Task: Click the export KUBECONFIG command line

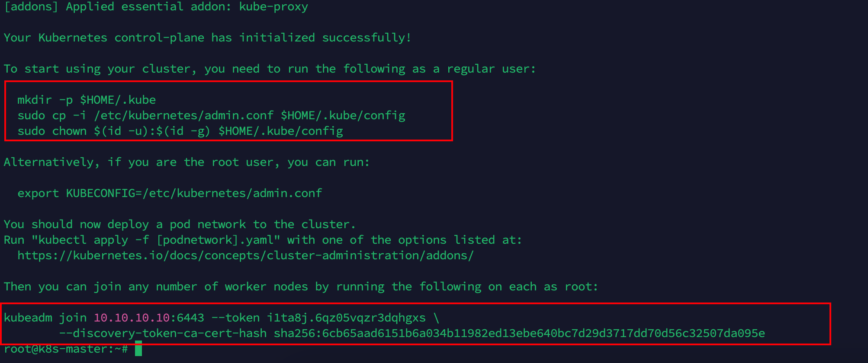Action: (x=170, y=193)
